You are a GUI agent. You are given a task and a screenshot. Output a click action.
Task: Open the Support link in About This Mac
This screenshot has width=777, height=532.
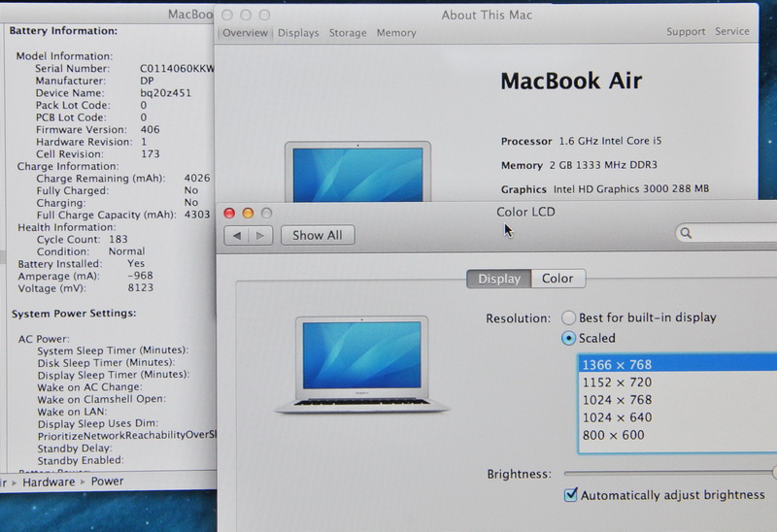click(x=686, y=32)
